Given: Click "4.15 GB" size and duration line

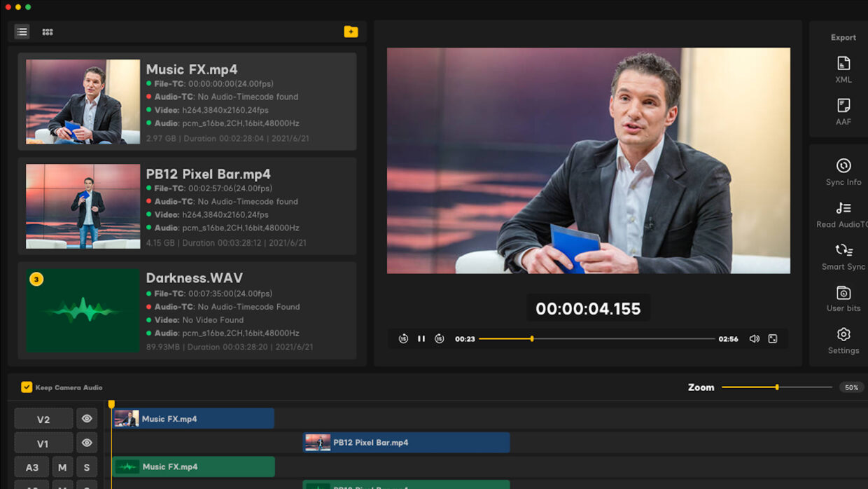Looking at the screenshot, I should click(226, 243).
